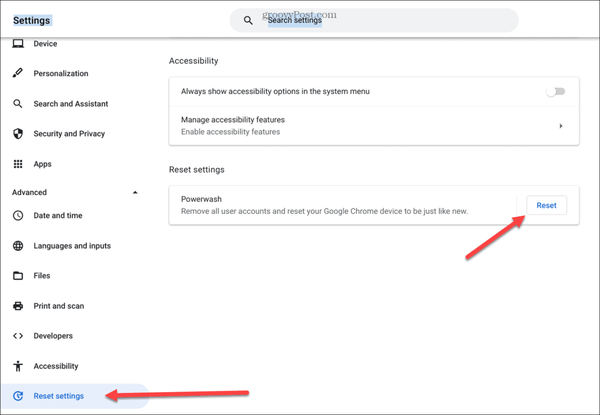
Task: Click the Files folder icon
Action: click(18, 276)
